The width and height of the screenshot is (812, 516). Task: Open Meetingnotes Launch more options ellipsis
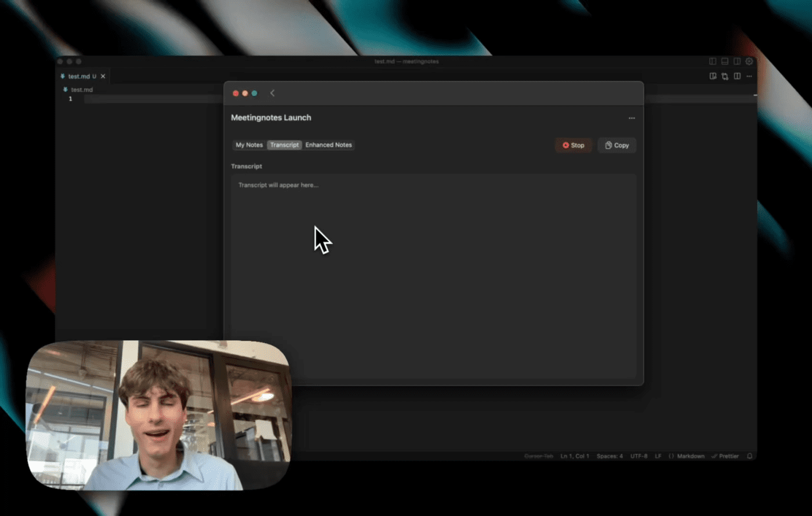tap(632, 118)
